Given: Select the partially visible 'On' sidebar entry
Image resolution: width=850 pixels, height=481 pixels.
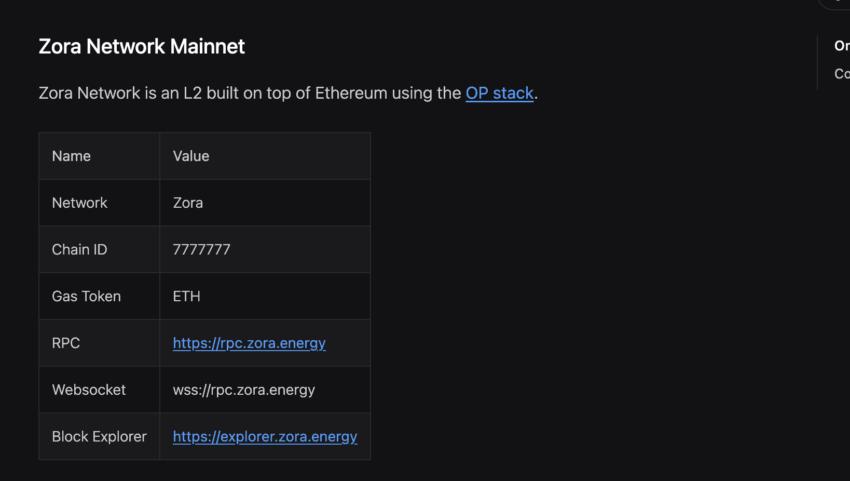Looking at the screenshot, I should click(841, 46).
